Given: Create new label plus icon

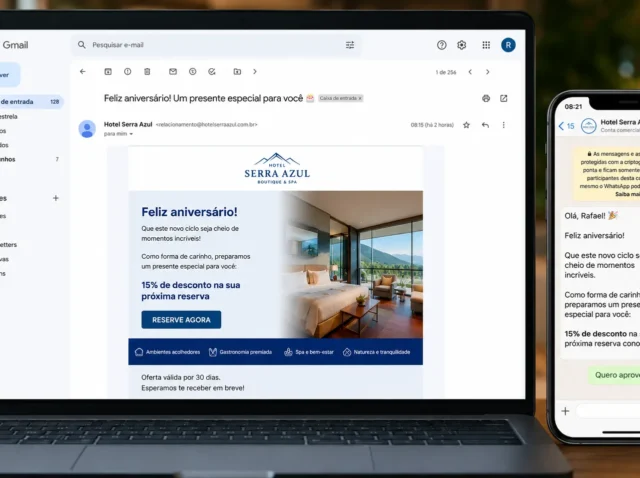Looking at the screenshot, I should (x=56, y=198).
